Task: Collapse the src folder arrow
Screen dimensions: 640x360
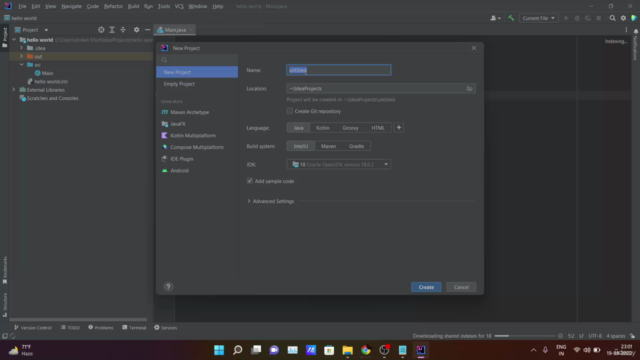Action: [22, 64]
